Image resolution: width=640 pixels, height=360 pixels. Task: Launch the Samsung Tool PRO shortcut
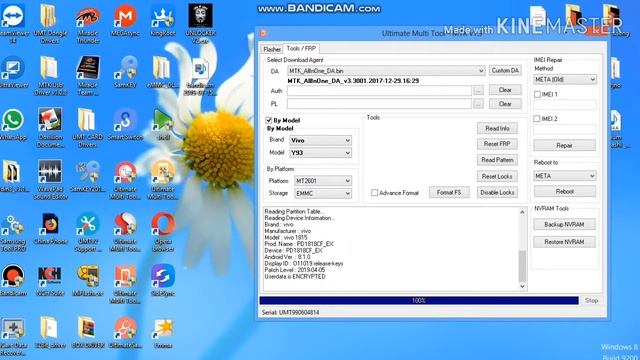tap(13, 233)
